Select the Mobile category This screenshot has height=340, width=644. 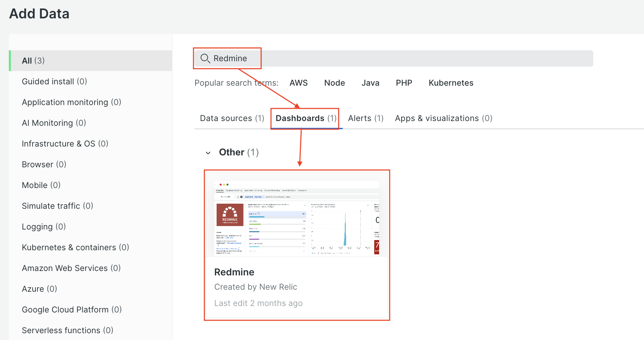pyautogui.click(x=41, y=185)
